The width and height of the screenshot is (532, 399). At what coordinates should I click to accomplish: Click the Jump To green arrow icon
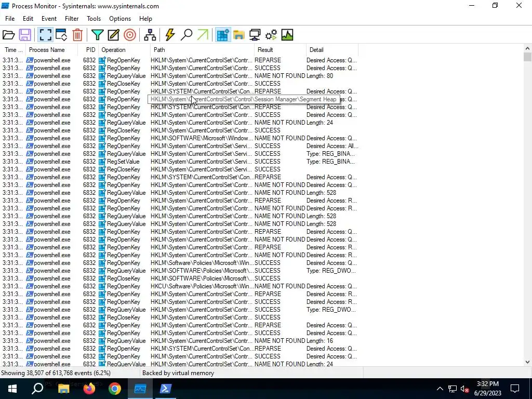click(203, 35)
